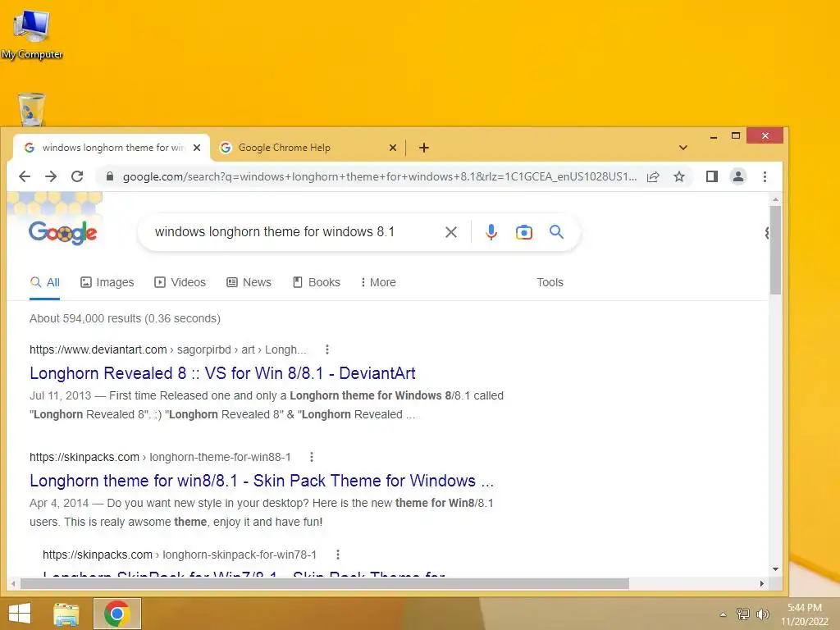Go to Google home via logo
The image size is (840, 630).
62,232
